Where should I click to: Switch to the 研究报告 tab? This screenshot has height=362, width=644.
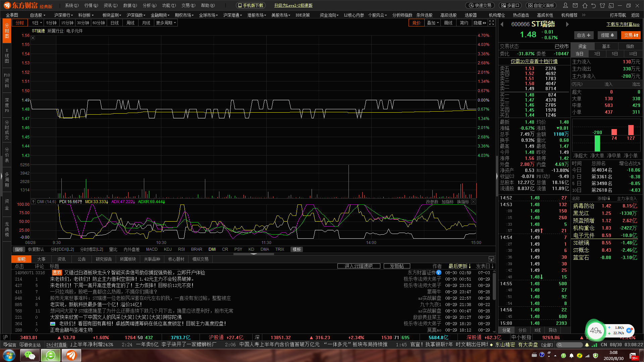point(104,259)
